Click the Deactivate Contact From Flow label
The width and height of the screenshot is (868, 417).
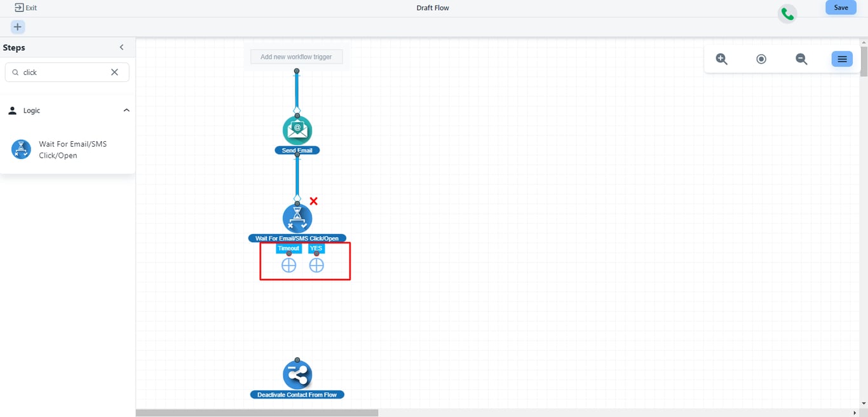pyautogui.click(x=297, y=395)
